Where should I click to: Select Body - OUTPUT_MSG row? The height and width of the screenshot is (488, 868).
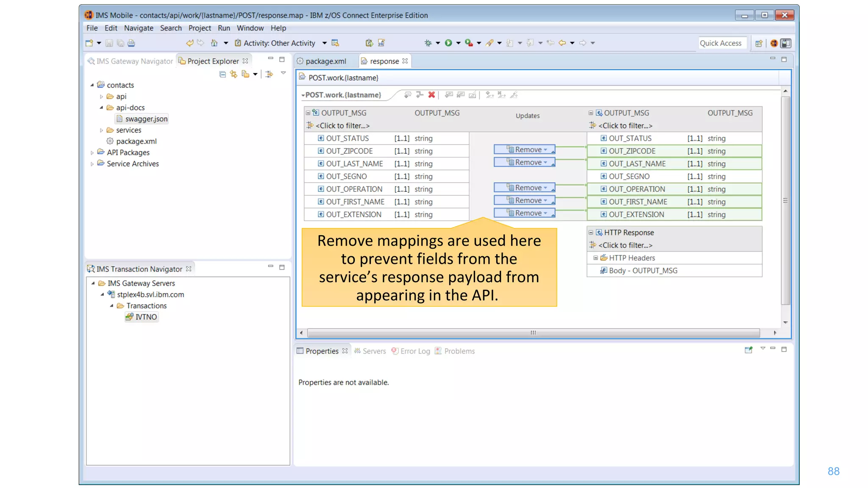coord(674,271)
